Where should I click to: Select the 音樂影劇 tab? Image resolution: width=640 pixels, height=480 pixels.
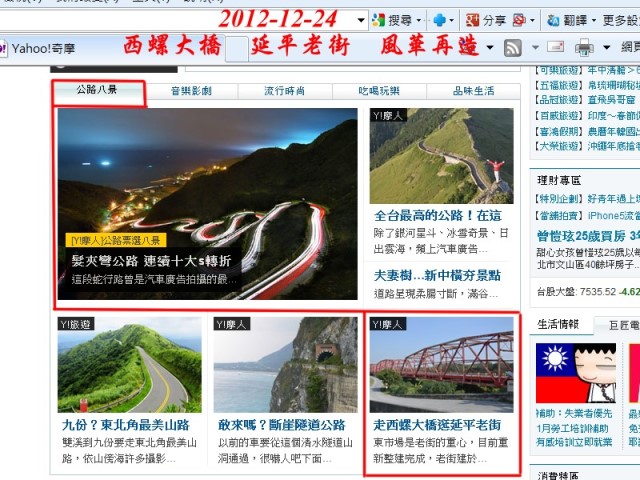click(191, 91)
